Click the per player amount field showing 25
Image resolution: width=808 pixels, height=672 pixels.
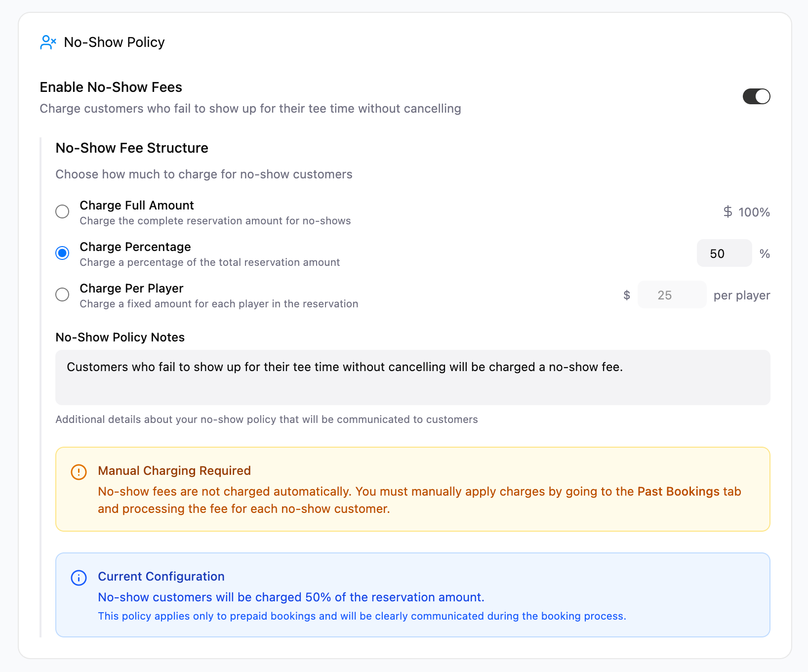click(672, 294)
